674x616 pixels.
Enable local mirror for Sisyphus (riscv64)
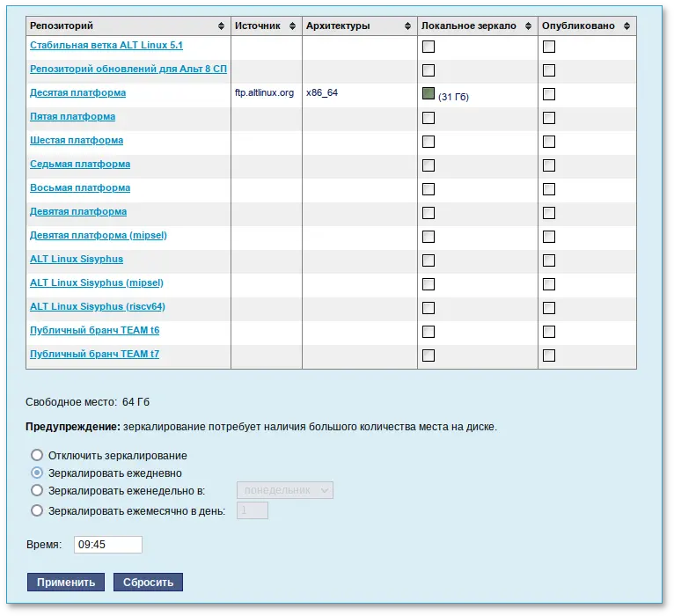pyautogui.click(x=429, y=308)
